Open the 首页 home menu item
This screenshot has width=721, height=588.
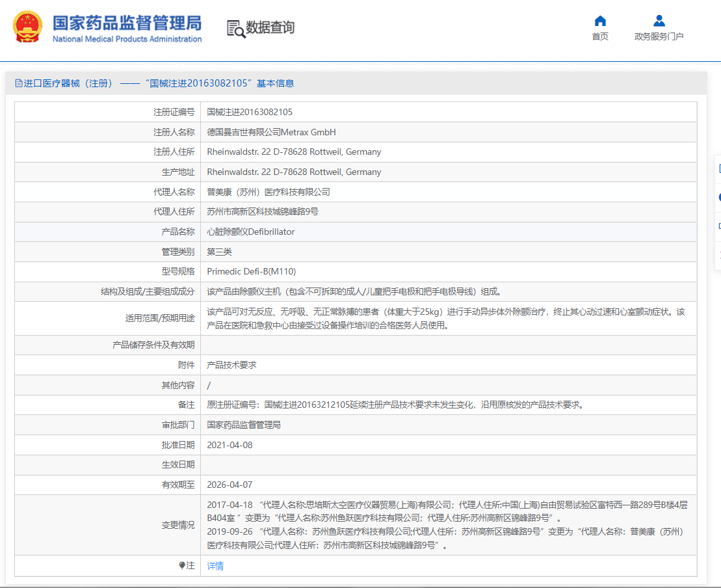599,37
